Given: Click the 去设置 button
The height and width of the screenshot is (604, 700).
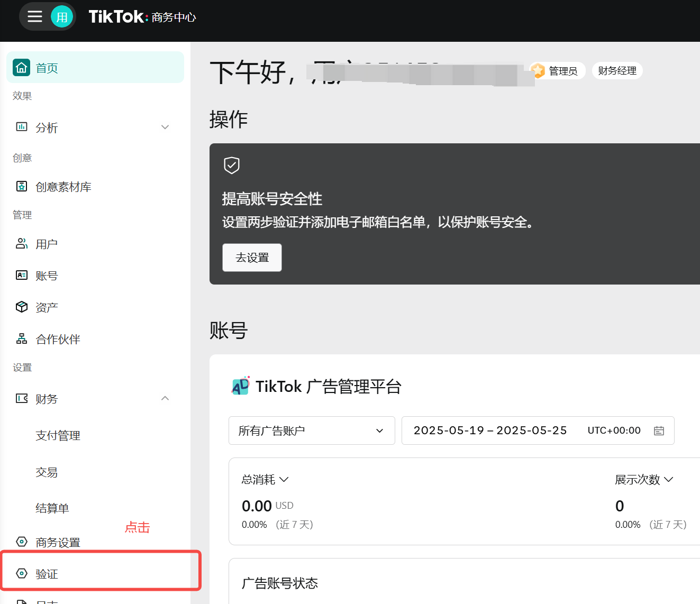Looking at the screenshot, I should 252,258.
